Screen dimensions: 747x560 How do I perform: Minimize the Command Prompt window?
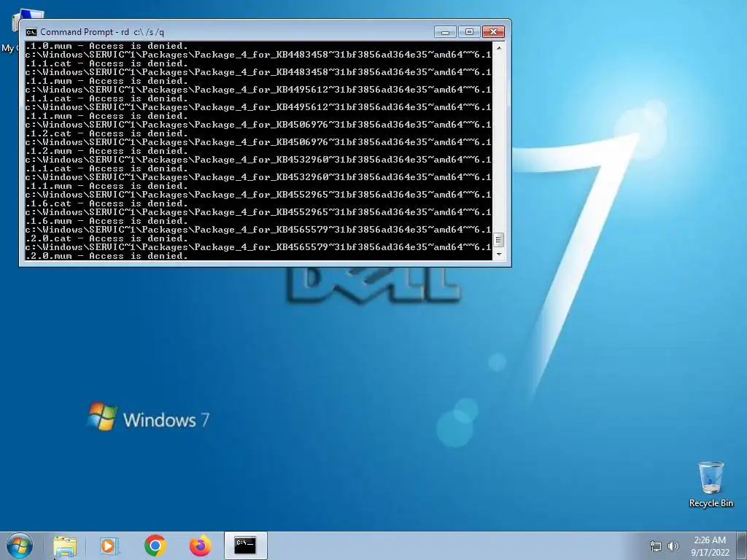click(x=445, y=32)
